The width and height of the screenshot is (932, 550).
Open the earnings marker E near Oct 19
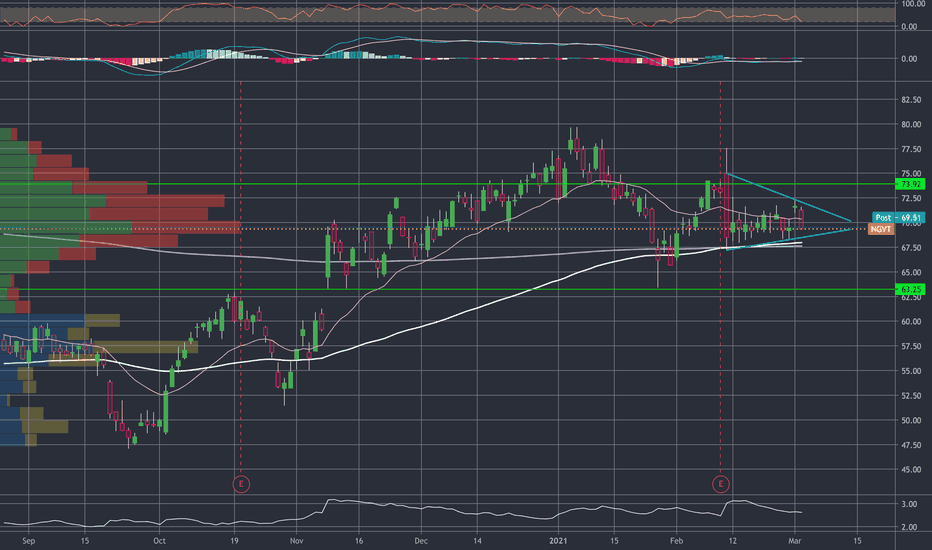241,484
